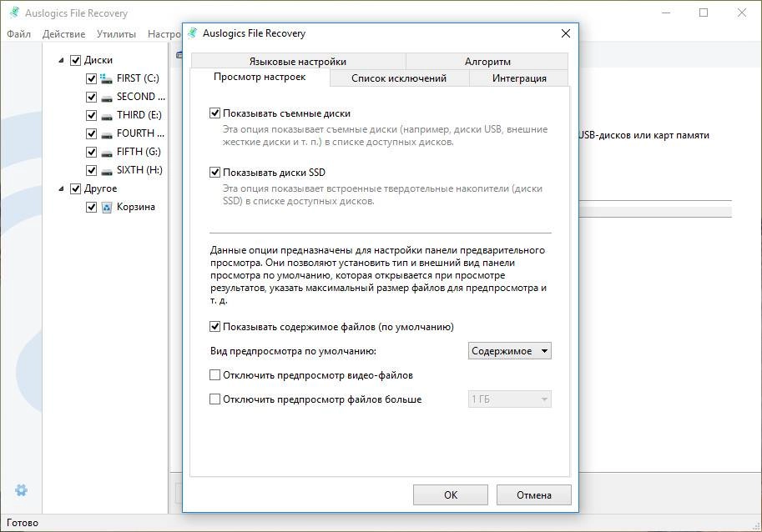Click the FIFTH (G:) drive icon
Image resolution: width=762 pixels, height=532 pixels.
(107, 153)
